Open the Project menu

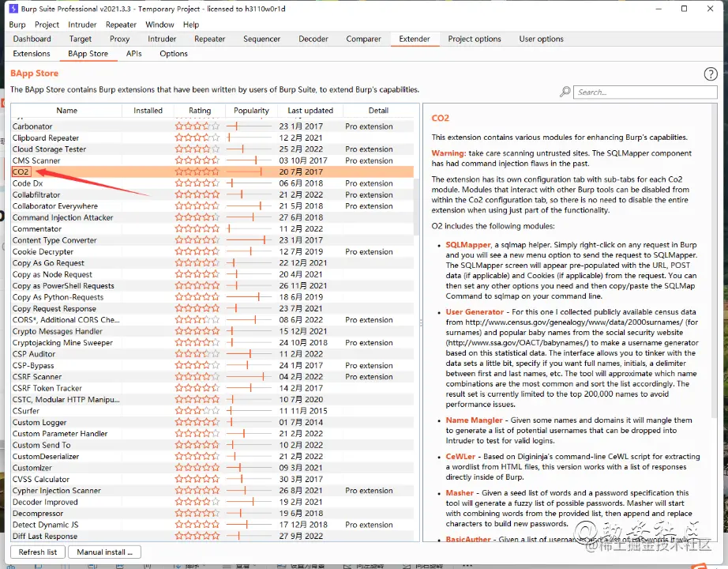click(47, 24)
